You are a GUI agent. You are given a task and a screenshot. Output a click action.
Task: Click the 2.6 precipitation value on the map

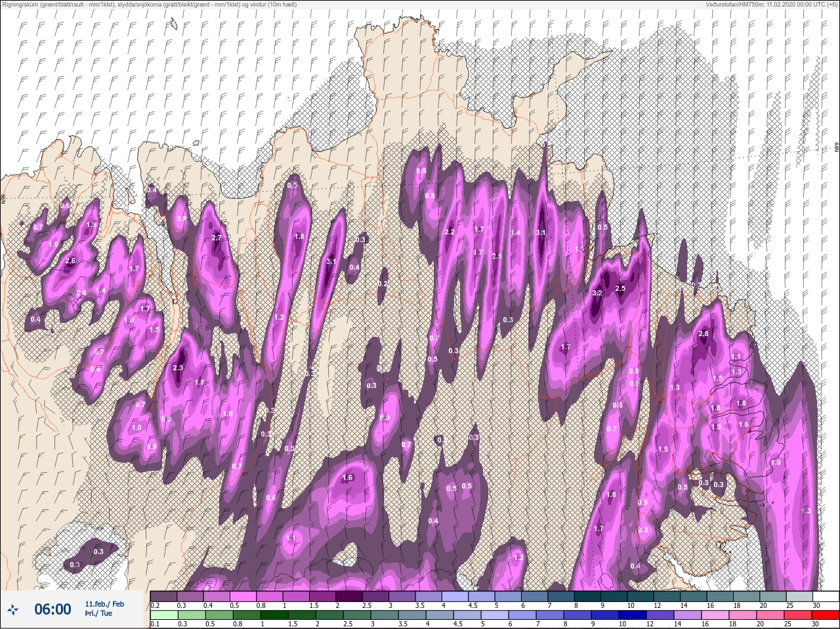[71, 261]
